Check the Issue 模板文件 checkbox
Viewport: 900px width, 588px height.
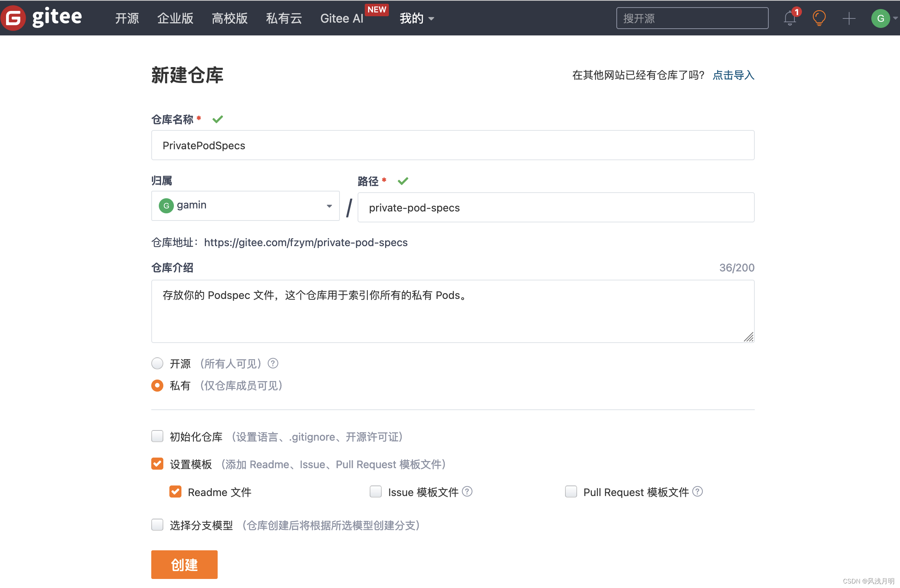tap(376, 492)
